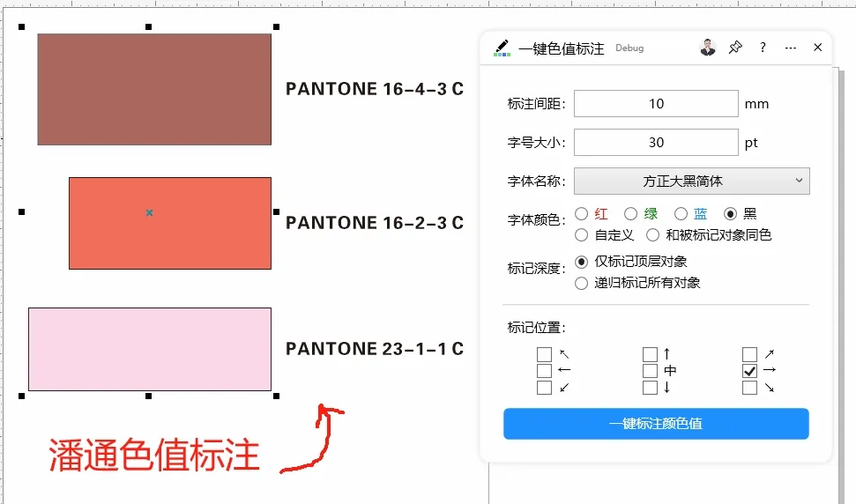Open help via the question mark icon
The image size is (856, 504).
pos(763,48)
